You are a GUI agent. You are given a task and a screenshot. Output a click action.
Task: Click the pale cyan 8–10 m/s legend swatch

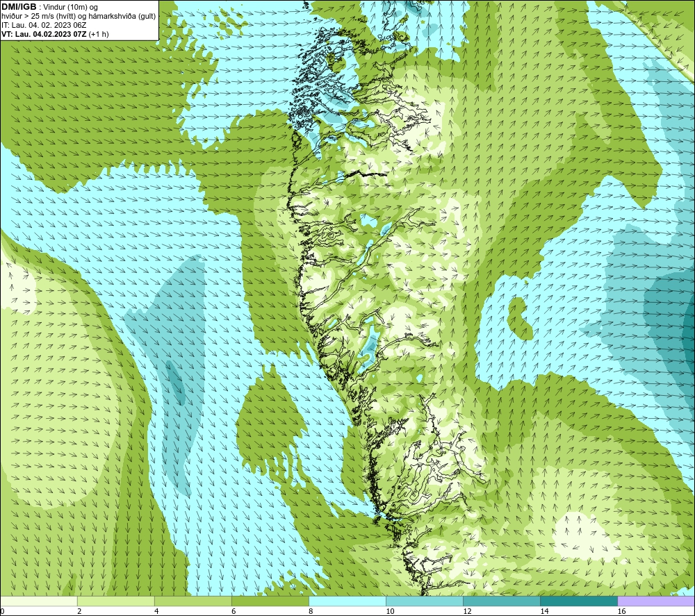tap(347, 601)
